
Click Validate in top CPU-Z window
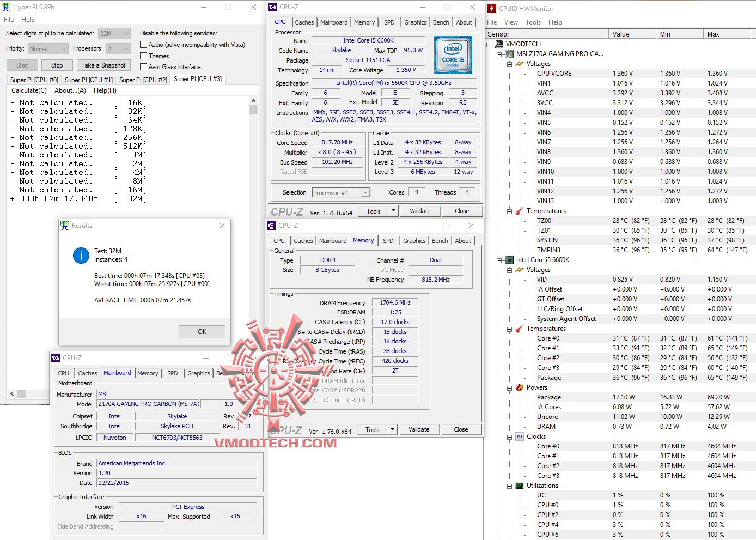pyautogui.click(x=420, y=211)
